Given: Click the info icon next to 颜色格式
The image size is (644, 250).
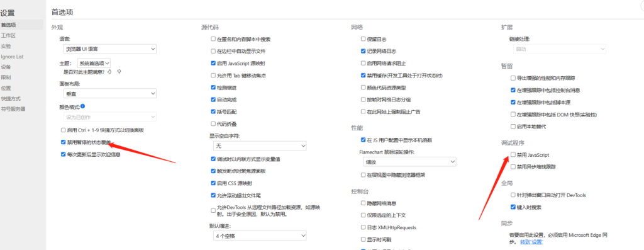Looking at the screenshot, I should 82,106.
